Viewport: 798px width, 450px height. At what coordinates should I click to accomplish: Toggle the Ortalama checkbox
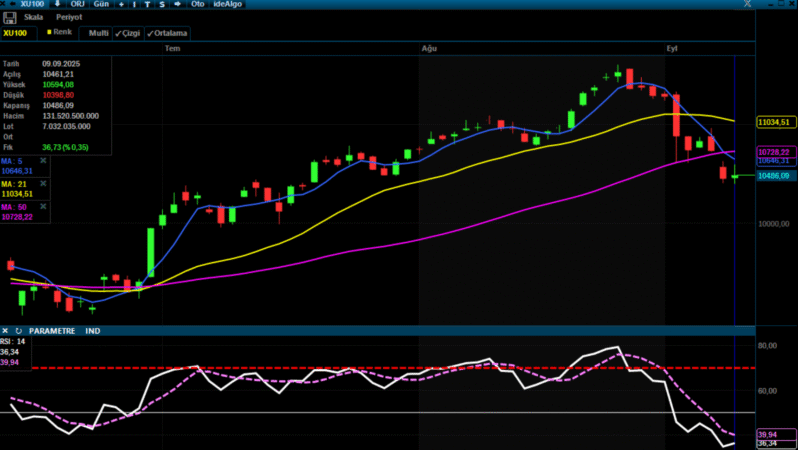(x=167, y=33)
